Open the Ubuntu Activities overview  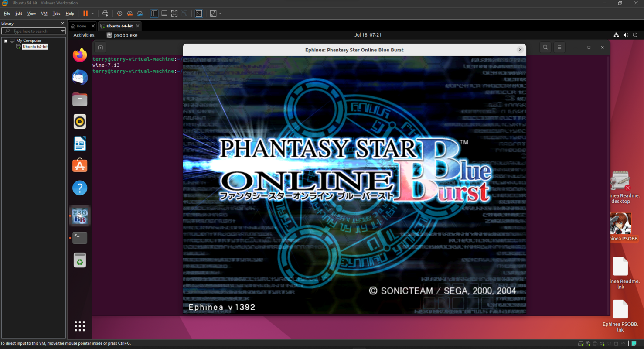(84, 35)
